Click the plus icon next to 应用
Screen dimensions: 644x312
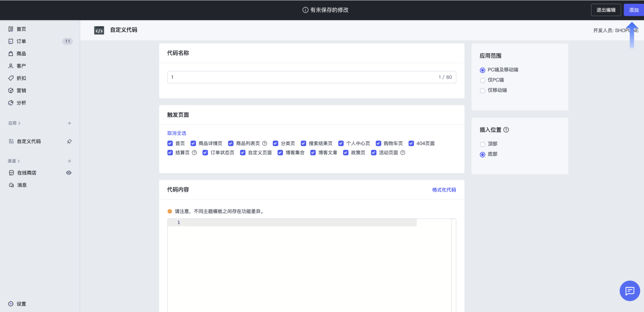[69, 123]
